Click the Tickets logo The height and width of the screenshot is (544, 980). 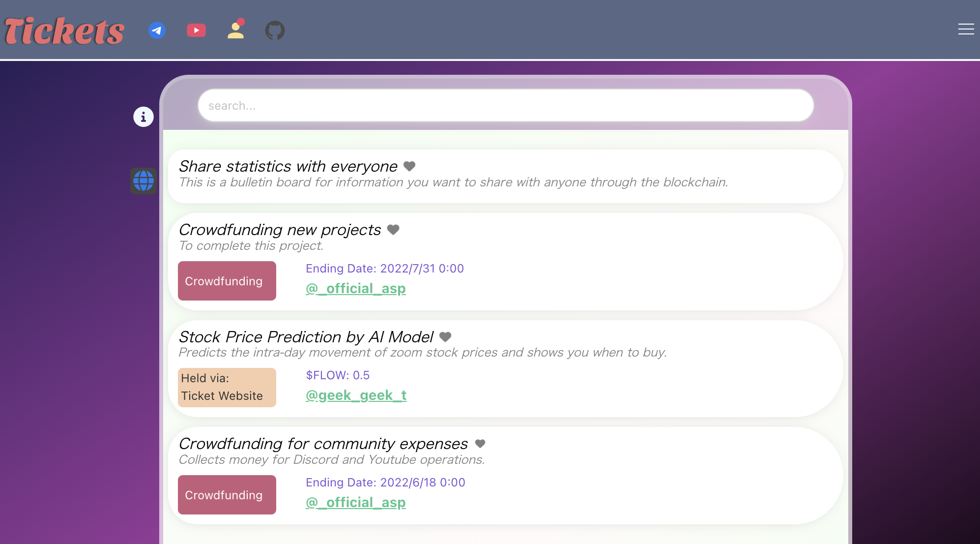(x=63, y=30)
